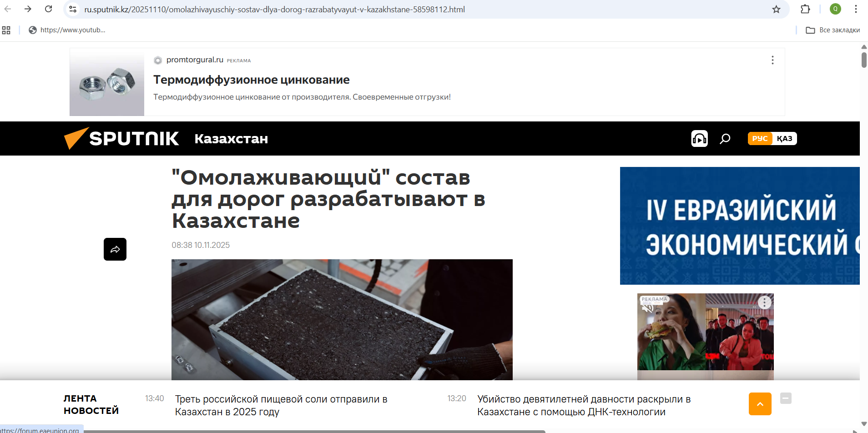Open site search with magnifier icon
The width and height of the screenshot is (868, 433).
(x=725, y=138)
